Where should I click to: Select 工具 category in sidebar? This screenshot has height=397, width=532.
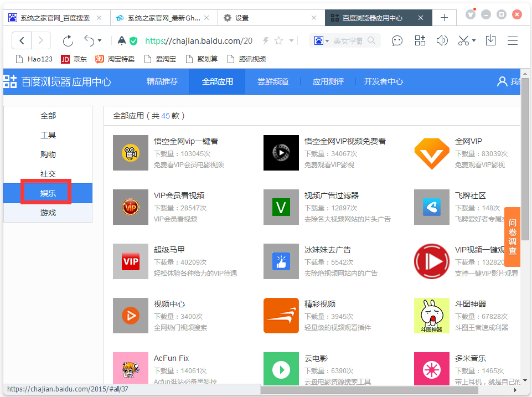tap(48, 135)
